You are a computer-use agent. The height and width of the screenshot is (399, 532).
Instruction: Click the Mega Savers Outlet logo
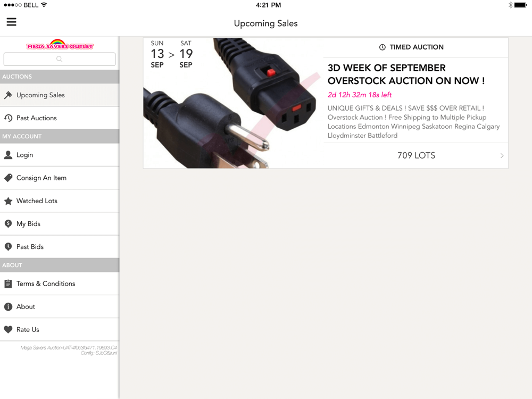pyautogui.click(x=60, y=45)
